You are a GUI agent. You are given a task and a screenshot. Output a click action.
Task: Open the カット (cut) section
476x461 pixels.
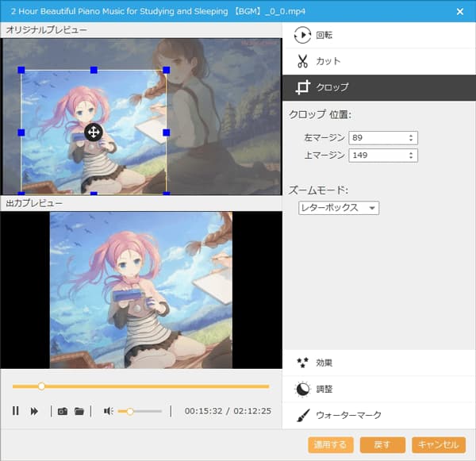pyautogui.click(x=379, y=61)
